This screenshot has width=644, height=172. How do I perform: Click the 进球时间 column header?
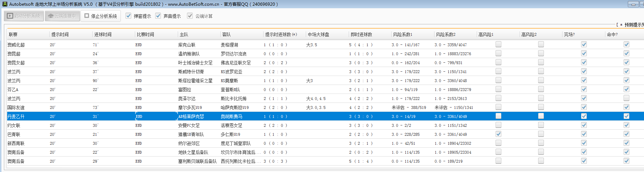103,34
